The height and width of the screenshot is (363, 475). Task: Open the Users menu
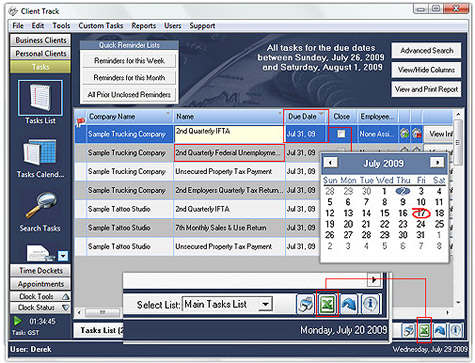172,26
